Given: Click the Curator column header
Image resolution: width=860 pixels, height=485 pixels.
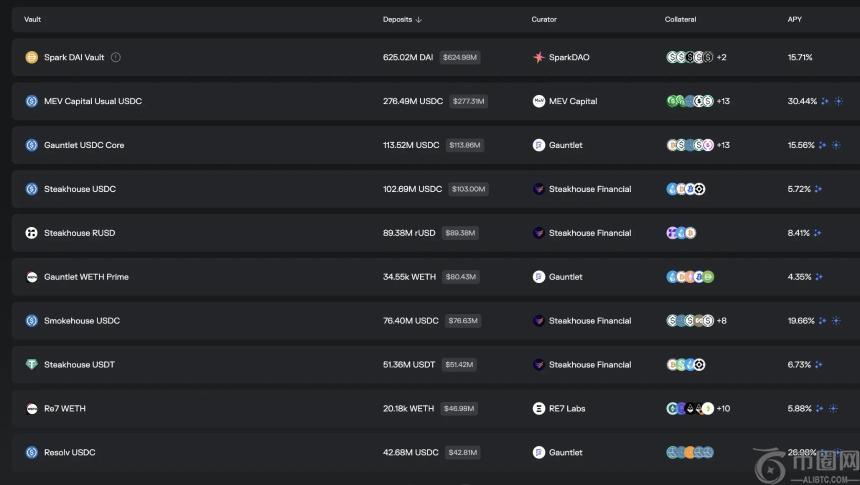Looking at the screenshot, I should [x=544, y=20].
